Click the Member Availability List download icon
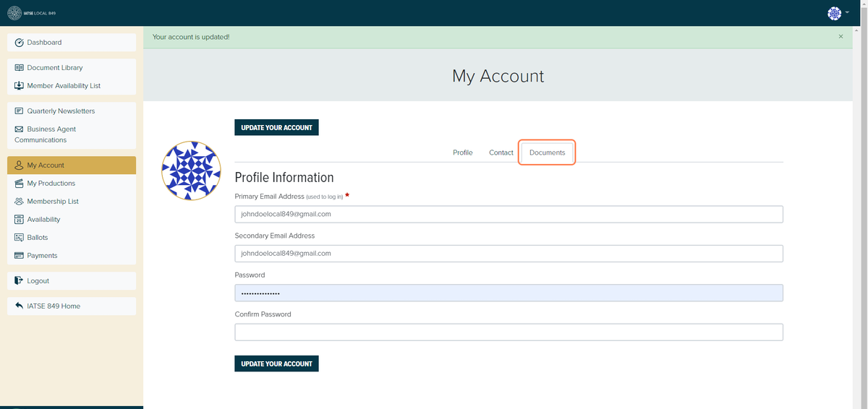868x409 pixels. click(20, 86)
